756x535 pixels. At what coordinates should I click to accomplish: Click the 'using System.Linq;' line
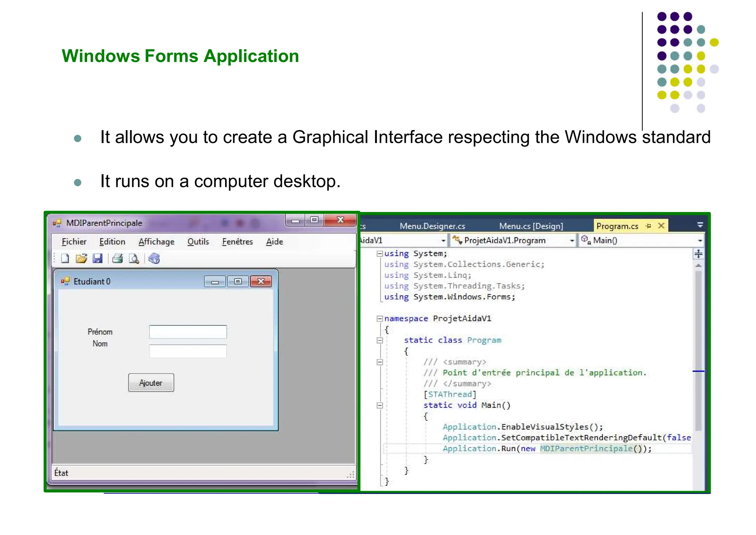[x=428, y=275]
